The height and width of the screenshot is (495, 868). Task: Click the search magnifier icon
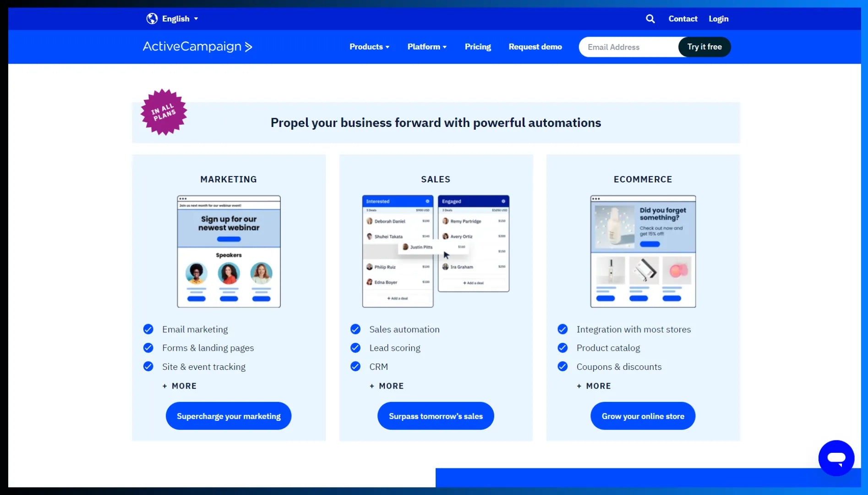[650, 19]
